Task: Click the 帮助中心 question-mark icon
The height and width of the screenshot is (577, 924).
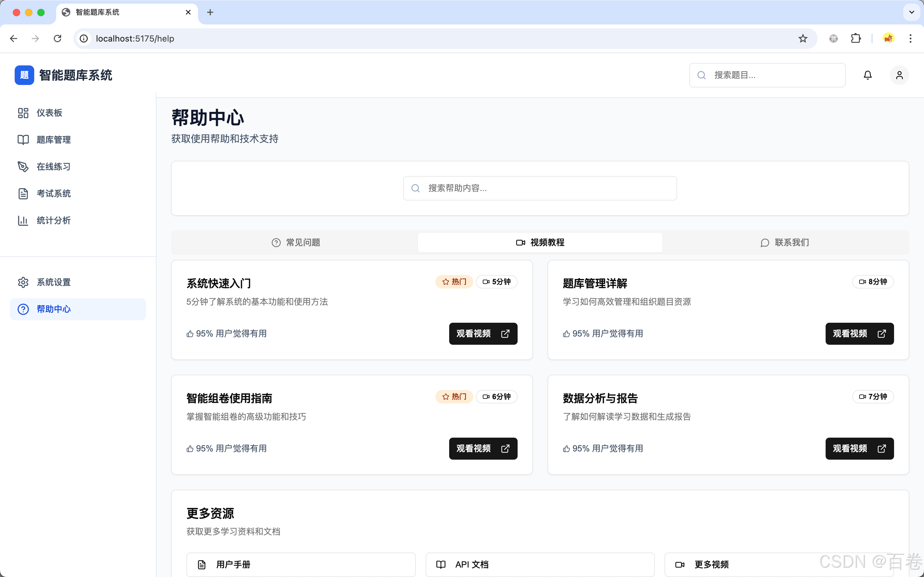Action: coord(23,309)
